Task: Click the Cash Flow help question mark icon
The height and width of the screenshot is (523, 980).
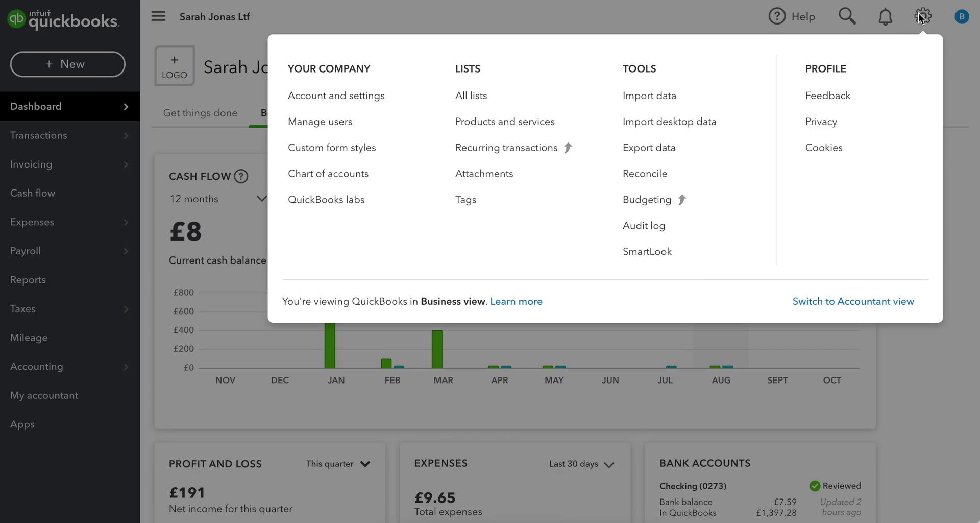Action: tap(241, 176)
